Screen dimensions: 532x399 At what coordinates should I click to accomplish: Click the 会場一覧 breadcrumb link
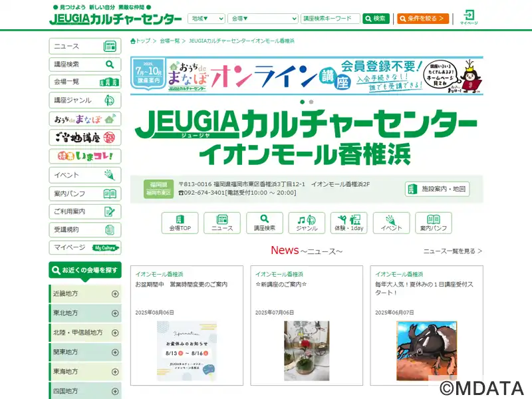170,41
